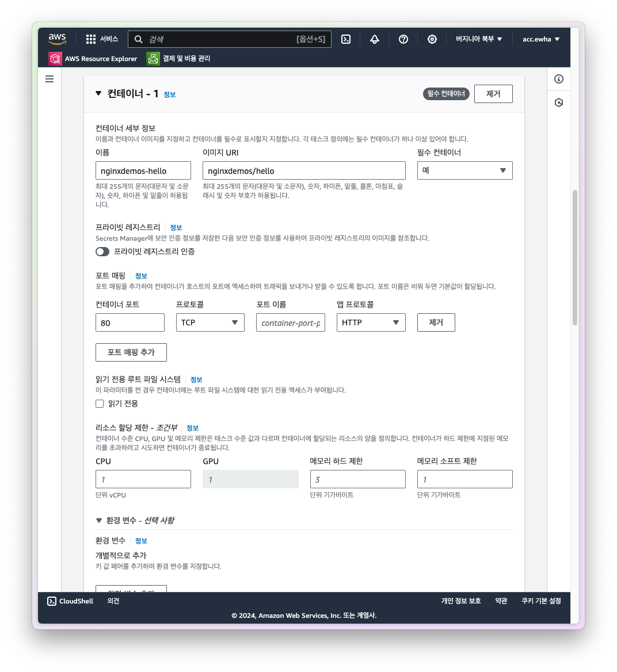
Task: Open the AWS Resource Explorer shortcut
Action: coord(93,59)
